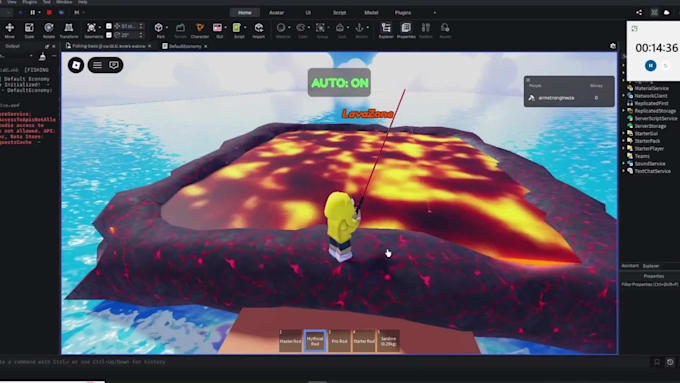Switch to the Avatar ribbon tab
This screenshot has width=680, height=383.
click(276, 13)
